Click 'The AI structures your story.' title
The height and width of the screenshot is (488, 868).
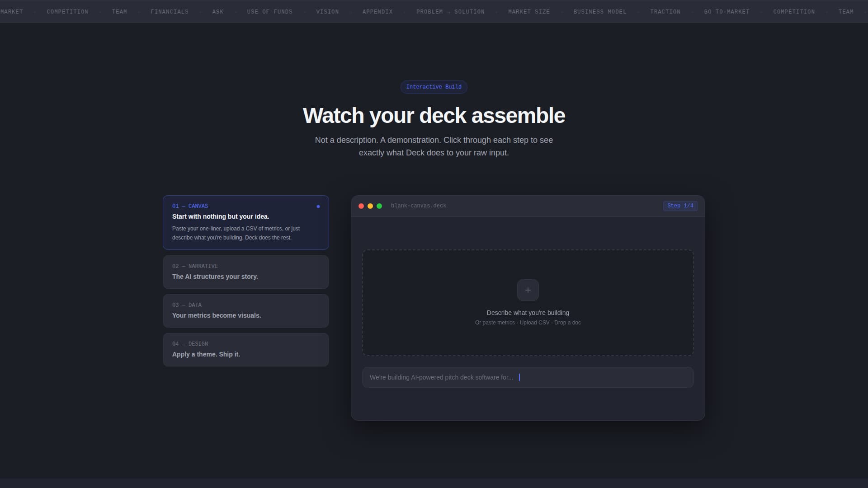215,277
